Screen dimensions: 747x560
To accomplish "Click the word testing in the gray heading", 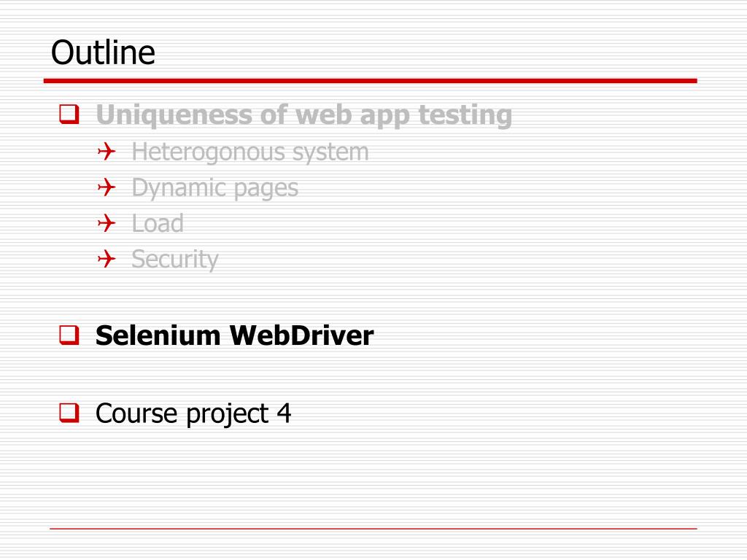I will [465, 116].
